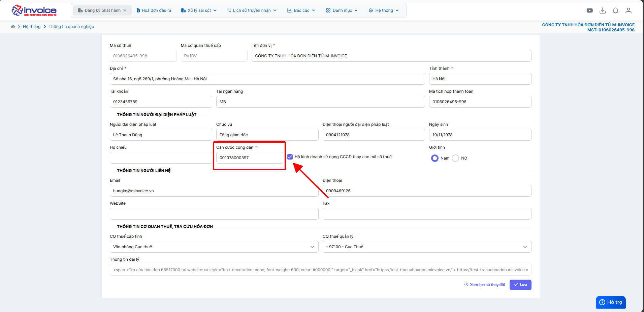Click the Hộ chiếu input field
644x312 pixels.
161,158
